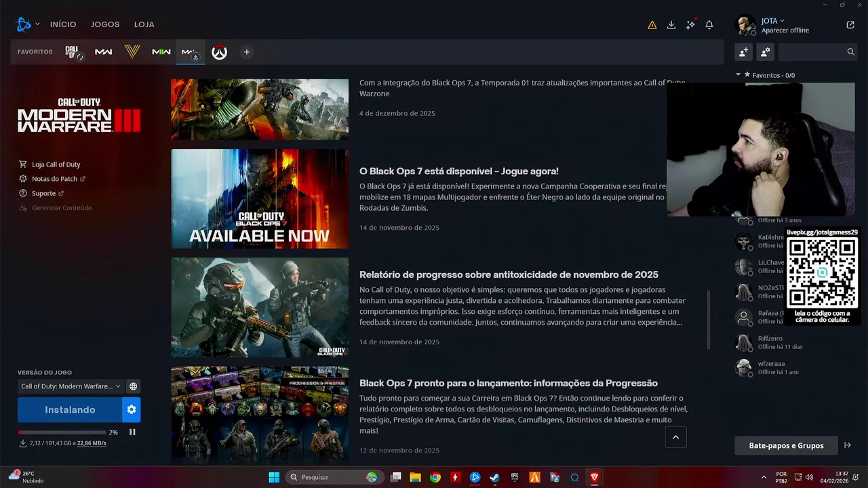Open the antitoxicidade relatório headline

(509, 274)
